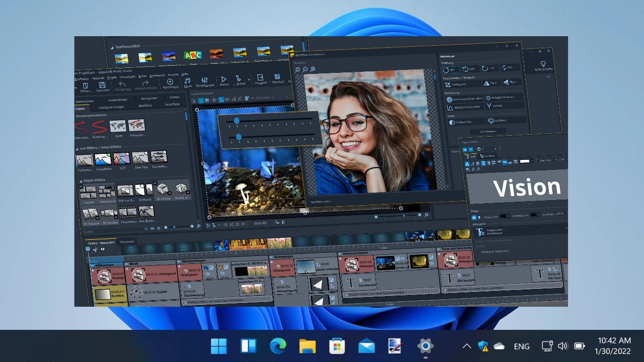Click the Öffnen toolbar icon in Photo Vision

(86, 85)
